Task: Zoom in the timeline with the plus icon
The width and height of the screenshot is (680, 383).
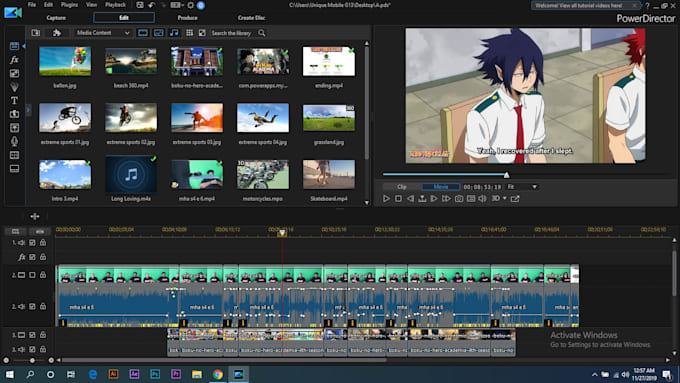Action: pos(51,360)
